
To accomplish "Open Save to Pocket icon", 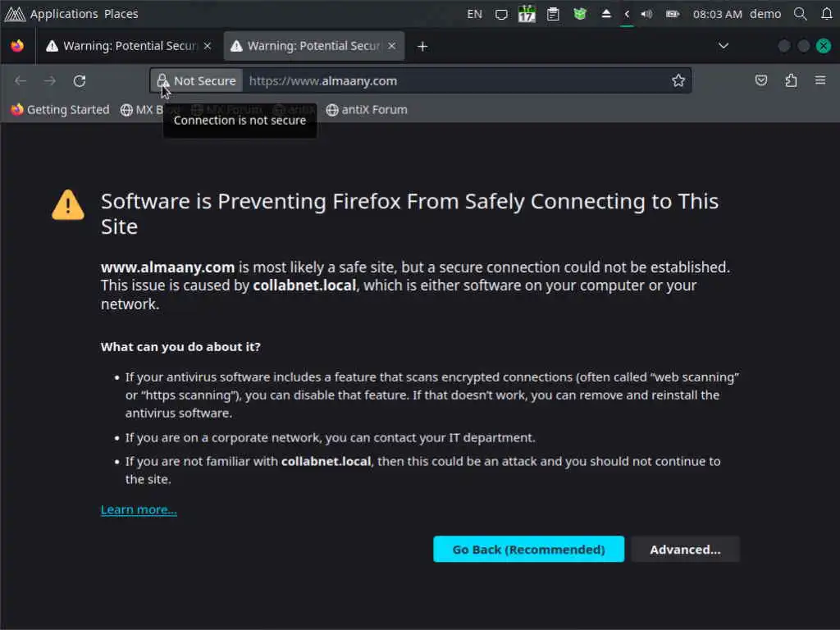I will (760, 80).
